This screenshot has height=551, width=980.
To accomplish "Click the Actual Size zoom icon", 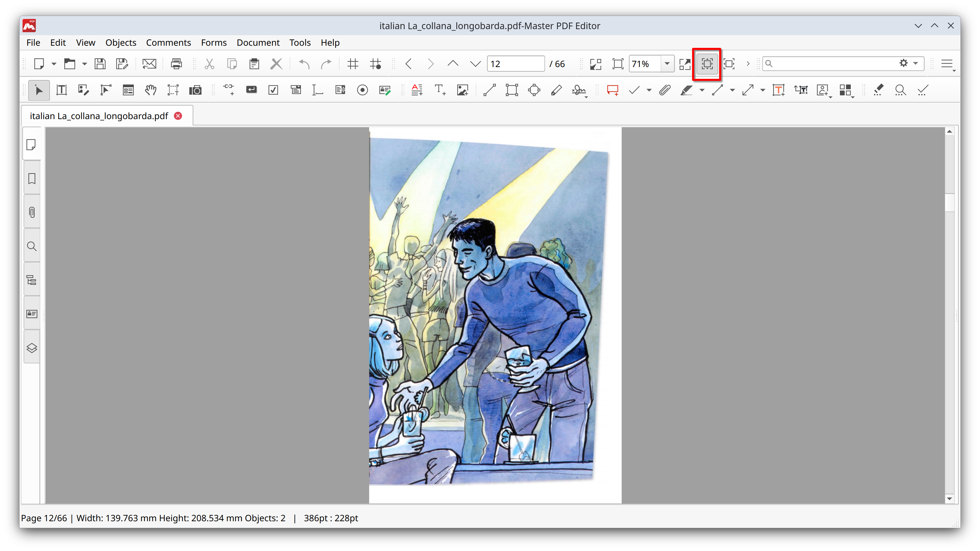I will click(596, 63).
